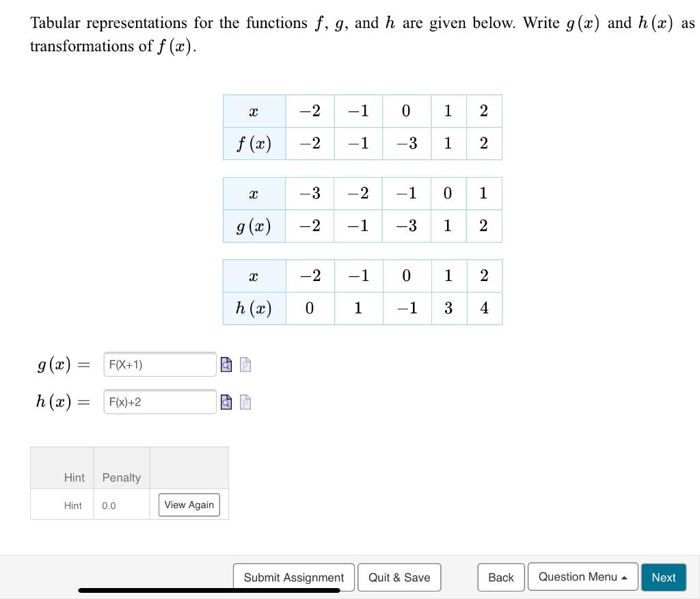Preview the h(x) answer formula
The height and width of the screenshot is (599, 700).
(x=226, y=402)
